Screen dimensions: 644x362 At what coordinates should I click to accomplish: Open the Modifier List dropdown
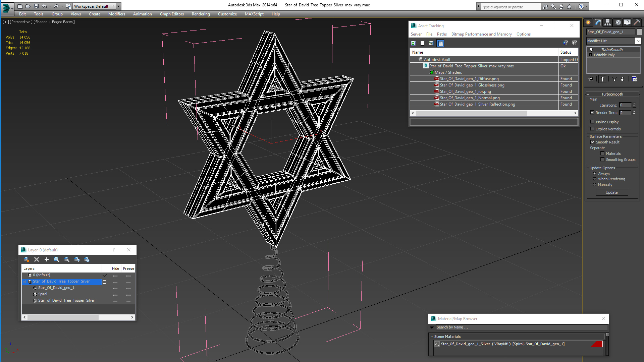click(x=638, y=41)
